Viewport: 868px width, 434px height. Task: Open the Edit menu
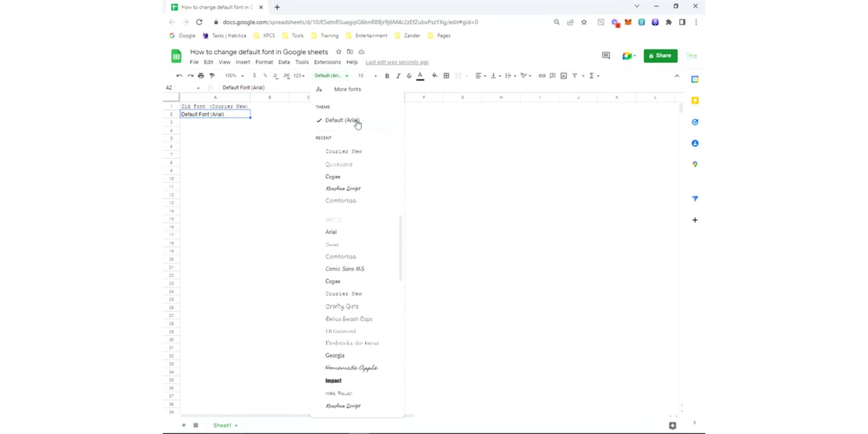coord(209,62)
